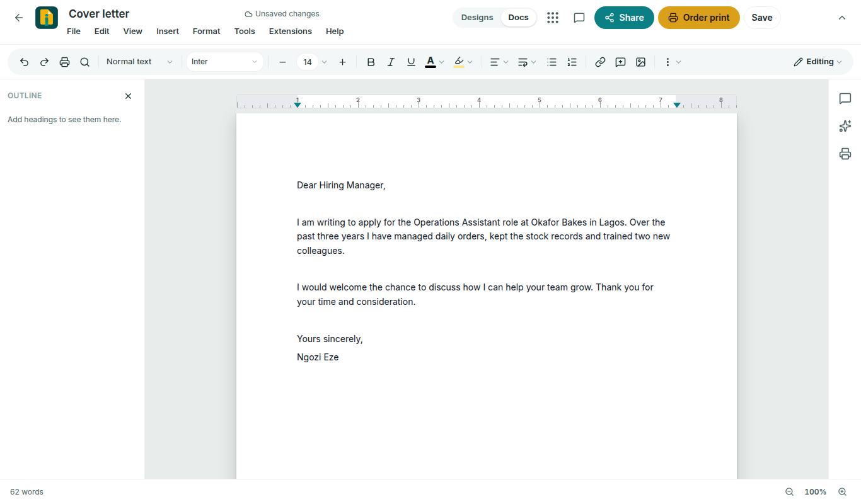Click the yellow app logo icon
This screenshot has width=861, height=504.
pyautogui.click(x=47, y=18)
